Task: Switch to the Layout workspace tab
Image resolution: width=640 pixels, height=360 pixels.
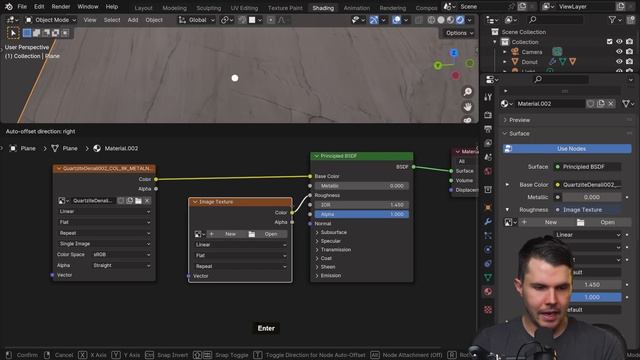Action: [x=143, y=8]
